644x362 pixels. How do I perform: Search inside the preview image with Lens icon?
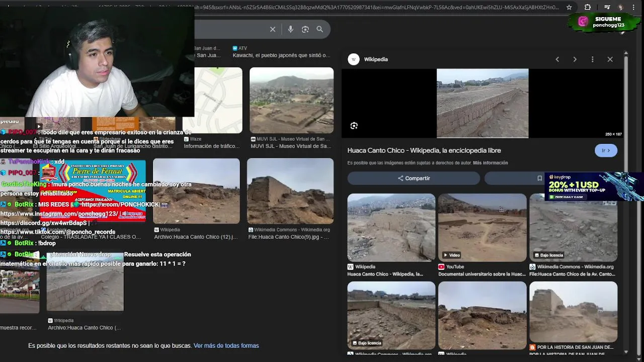(x=354, y=126)
